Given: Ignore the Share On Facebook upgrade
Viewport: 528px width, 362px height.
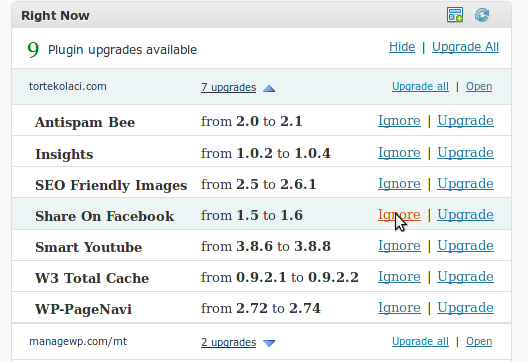Looking at the screenshot, I should pos(399,215).
